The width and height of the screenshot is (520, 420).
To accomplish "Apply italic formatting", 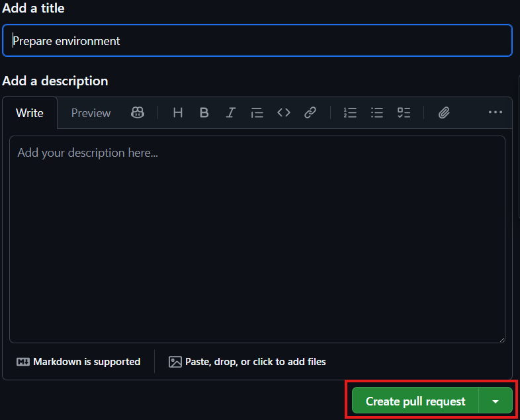I will click(230, 112).
